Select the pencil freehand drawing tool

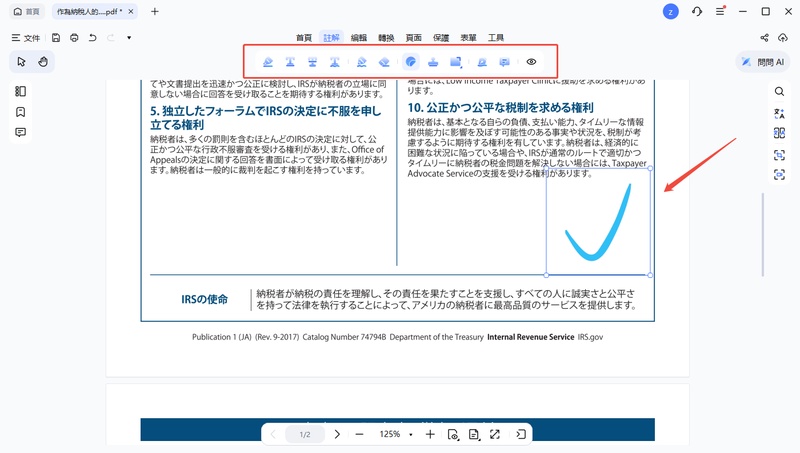(362, 62)
